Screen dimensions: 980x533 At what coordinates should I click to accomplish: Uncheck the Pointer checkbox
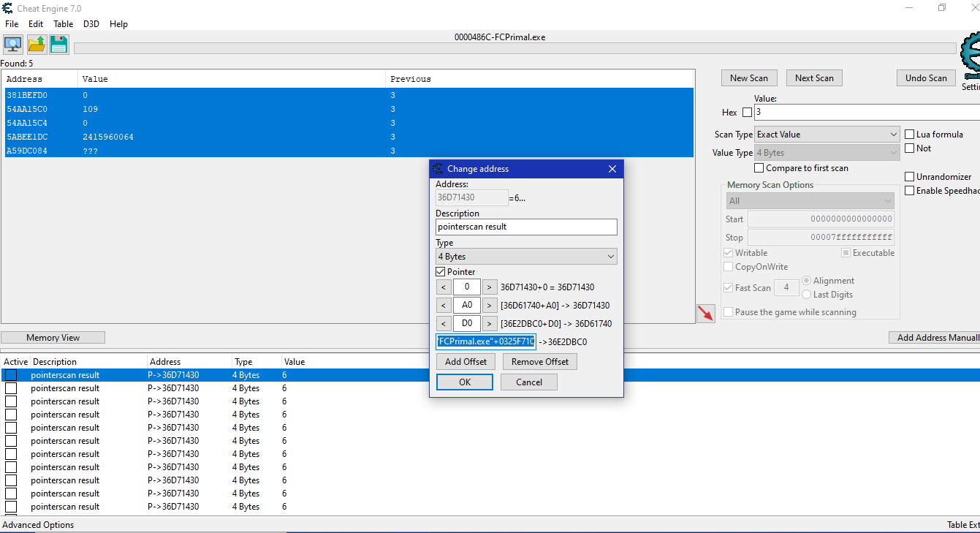pyautogui.click(x=441, y=272)
